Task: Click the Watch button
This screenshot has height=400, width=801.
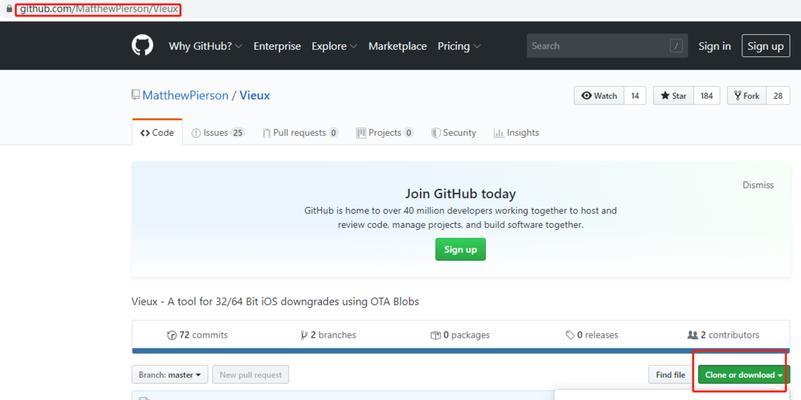Action: pyautogui.click(x=599, y=96)
